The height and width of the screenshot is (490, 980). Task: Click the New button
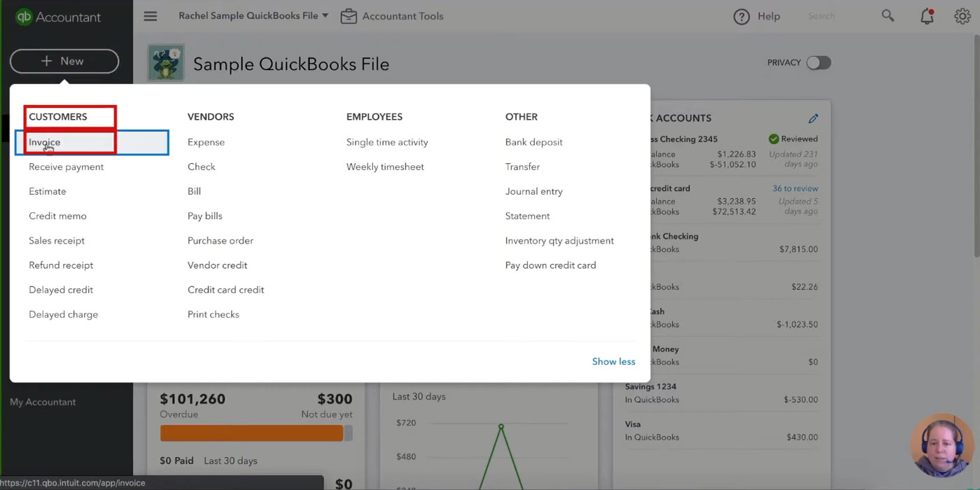64,61
